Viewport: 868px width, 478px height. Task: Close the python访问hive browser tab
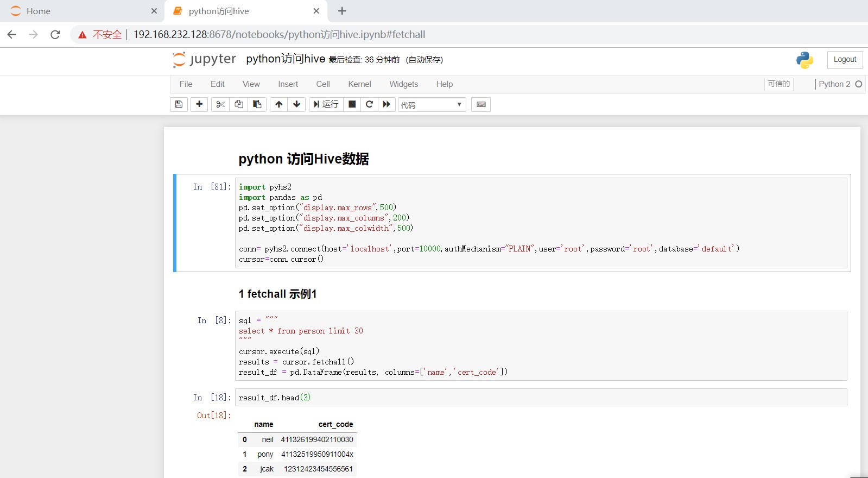point(316,11)
